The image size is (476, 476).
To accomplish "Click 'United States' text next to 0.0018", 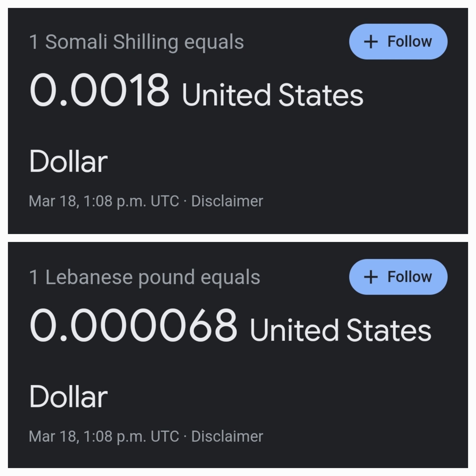I will click(x=272, y=95).
